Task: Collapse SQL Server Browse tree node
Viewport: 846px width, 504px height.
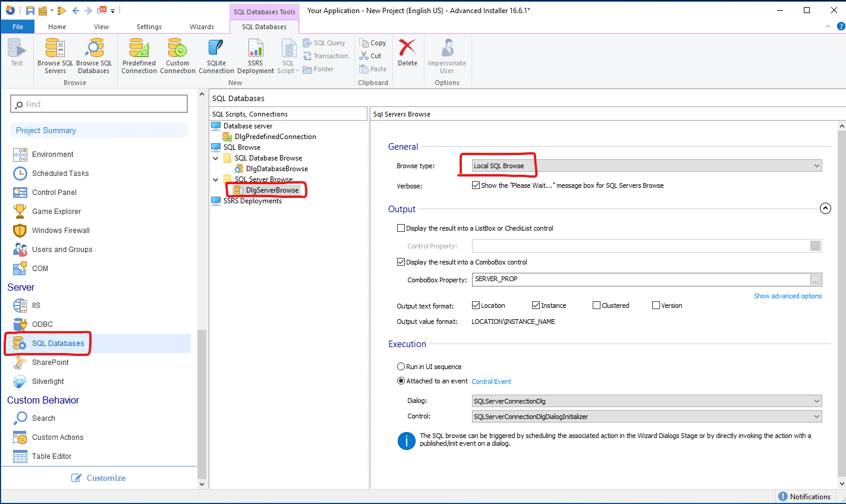Action: click(215, 179)
